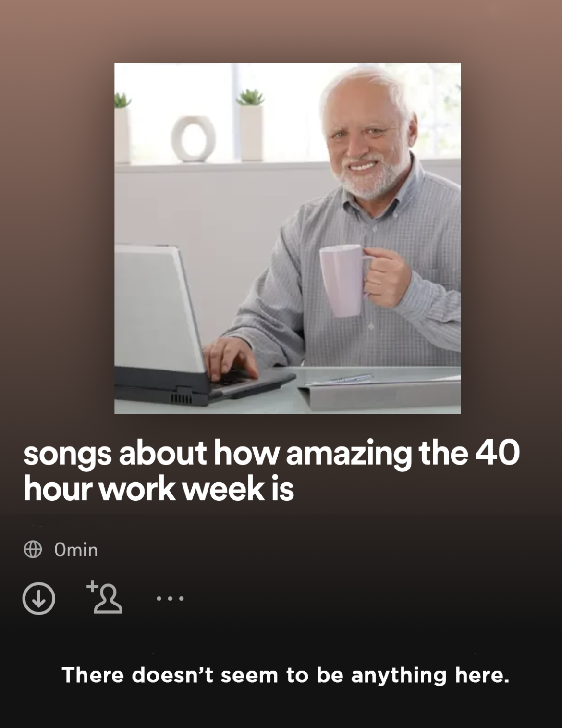The width and height of the screenshot is (562, 728).
Task: Select 'hour work week is' in the title's second line
Action: tap(159, 489)
